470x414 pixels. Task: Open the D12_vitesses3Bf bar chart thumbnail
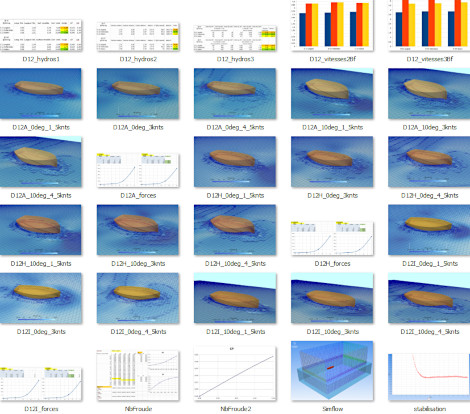(x=429, y=25)
